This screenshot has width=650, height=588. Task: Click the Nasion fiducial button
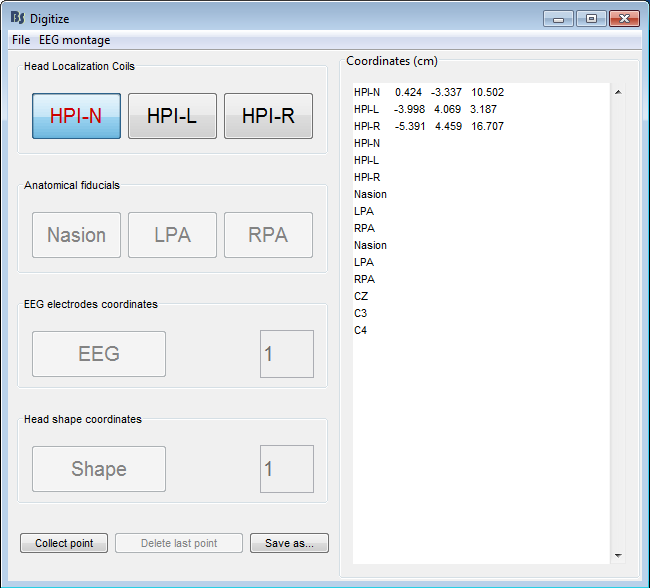[76, 235]
